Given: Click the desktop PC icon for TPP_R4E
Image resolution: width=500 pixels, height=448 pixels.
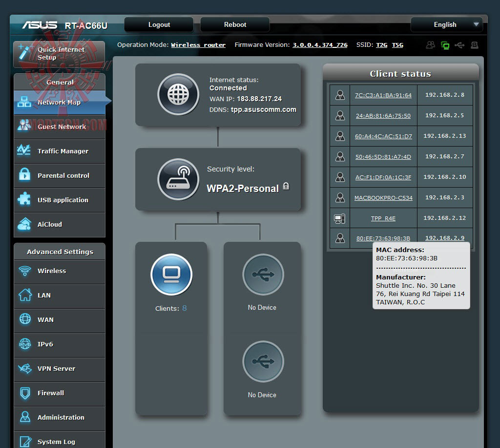Looking at the screenshot, I should (340, 218).
